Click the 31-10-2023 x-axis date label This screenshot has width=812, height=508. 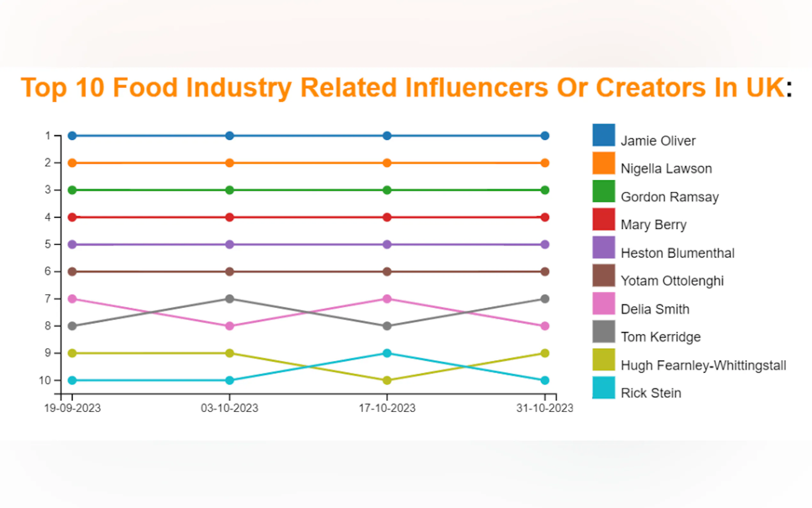[544, 408]
